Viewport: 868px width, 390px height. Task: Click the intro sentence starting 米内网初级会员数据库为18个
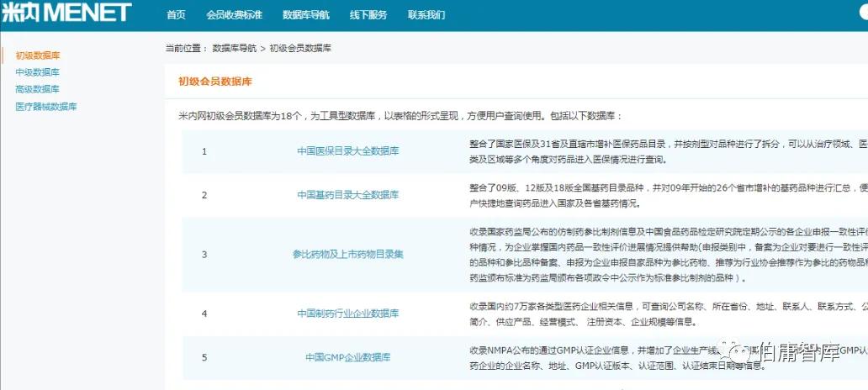[401, 117]
